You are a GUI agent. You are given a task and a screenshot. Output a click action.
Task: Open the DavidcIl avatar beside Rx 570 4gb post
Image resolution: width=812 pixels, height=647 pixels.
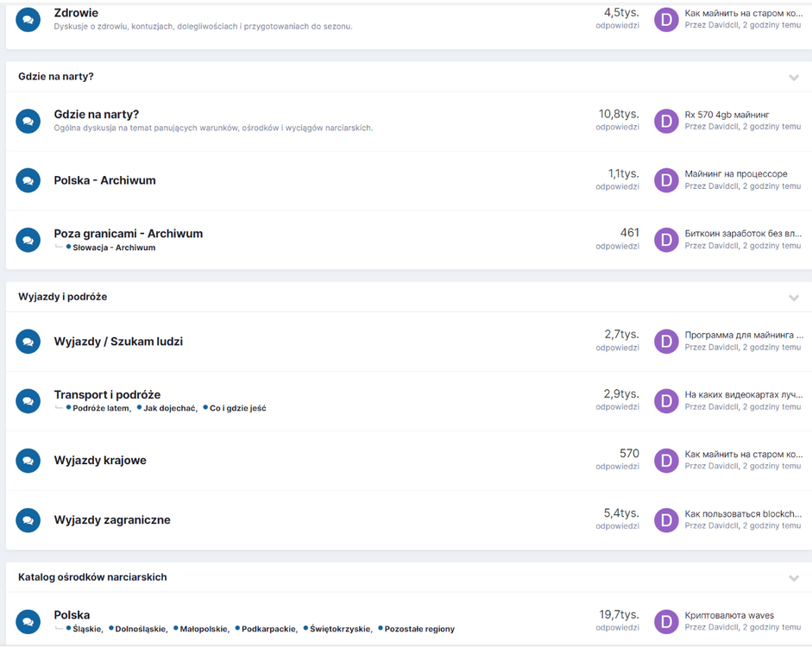pyautogui.click(x=666, y=121)
